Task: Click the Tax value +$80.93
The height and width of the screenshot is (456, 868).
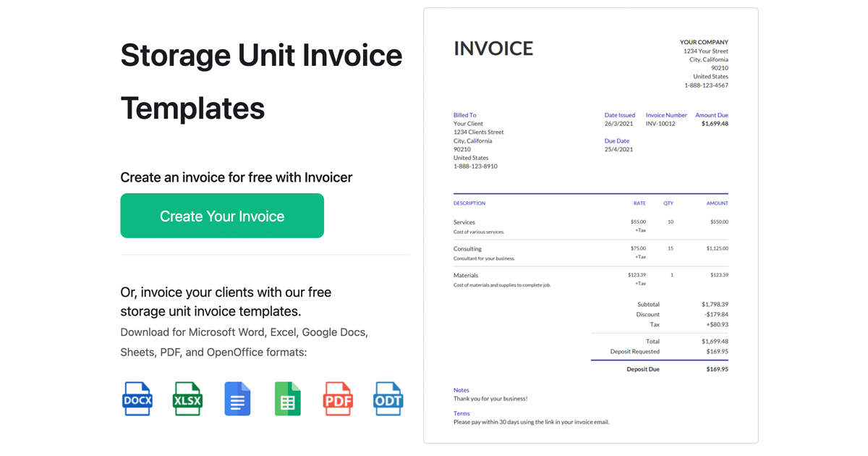Action: (x=717, y=325)
